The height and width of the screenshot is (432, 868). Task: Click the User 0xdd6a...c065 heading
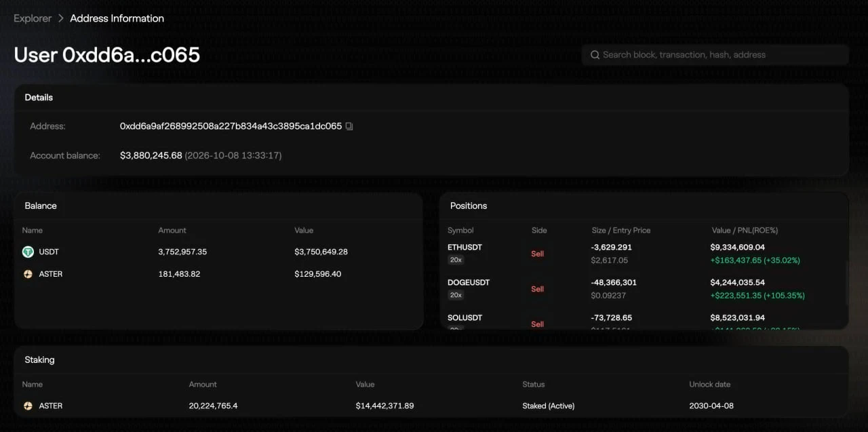[107, 55]
